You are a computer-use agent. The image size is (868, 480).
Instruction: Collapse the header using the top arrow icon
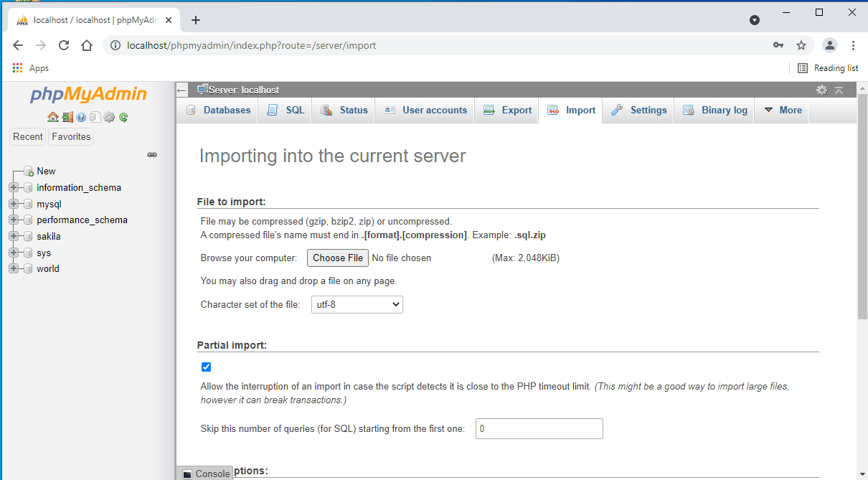pyautogui.click(x=839, y=89)
